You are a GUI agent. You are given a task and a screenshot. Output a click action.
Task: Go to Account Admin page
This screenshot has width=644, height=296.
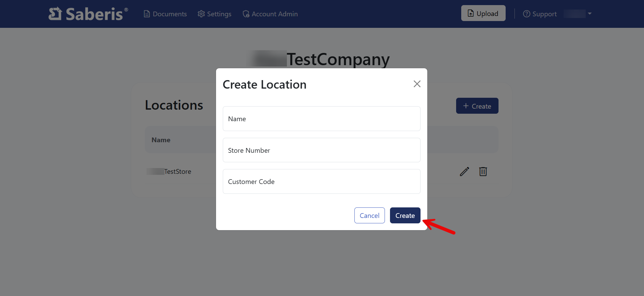270,14
